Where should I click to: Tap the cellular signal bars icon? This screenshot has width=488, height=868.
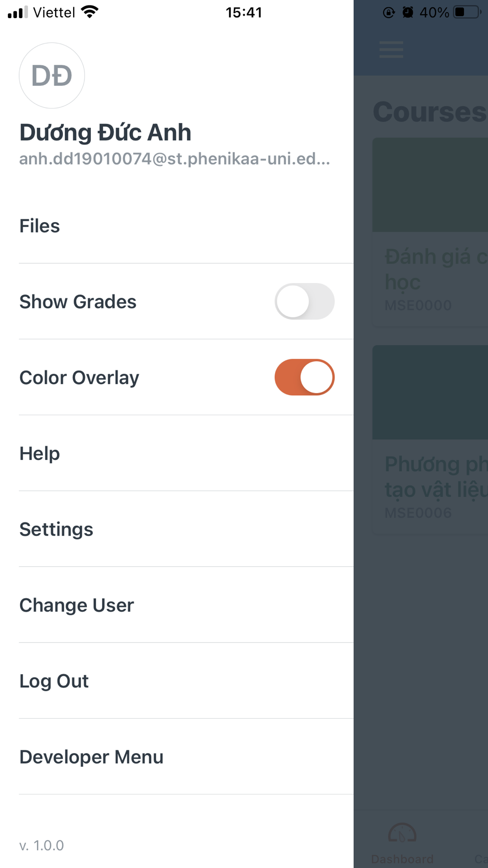point(18,12)
